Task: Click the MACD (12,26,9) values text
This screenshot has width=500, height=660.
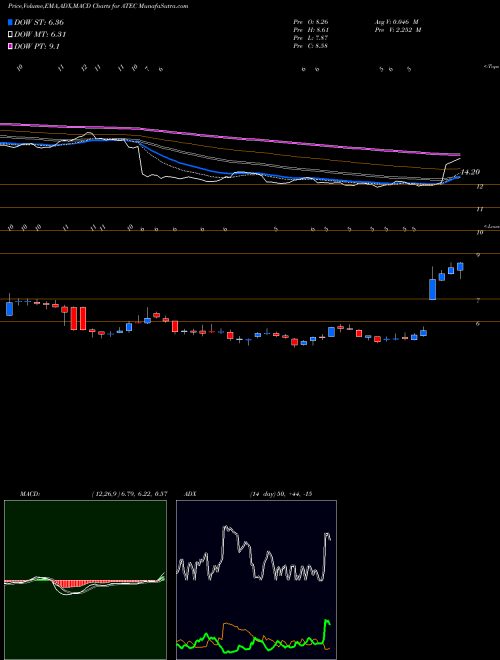Action: [x=130, y=494]
